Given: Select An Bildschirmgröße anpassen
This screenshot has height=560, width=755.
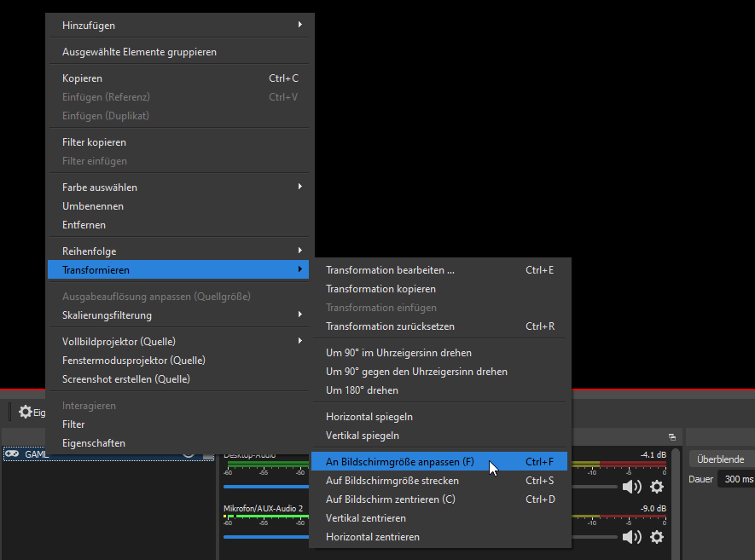Looking at the screenshot, I should (x=399, y=462).
